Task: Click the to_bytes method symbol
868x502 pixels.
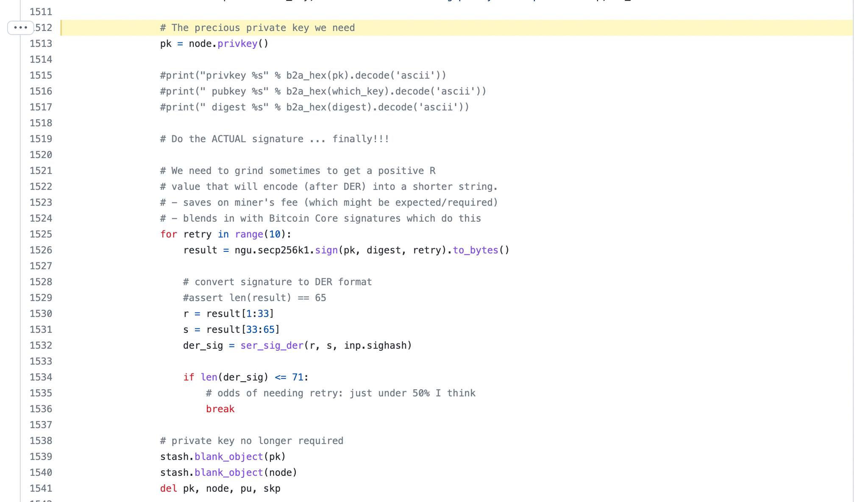Action: click(x=475, y=250)
